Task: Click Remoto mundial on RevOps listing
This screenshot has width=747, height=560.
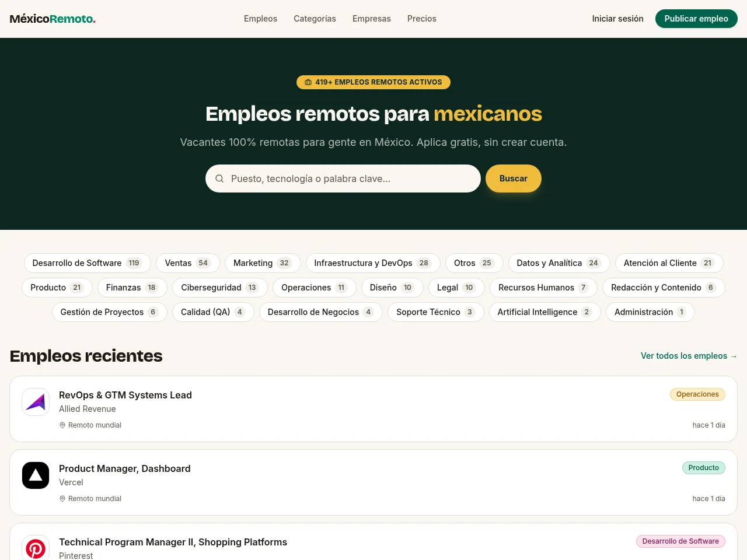Action: click(95, 425)
